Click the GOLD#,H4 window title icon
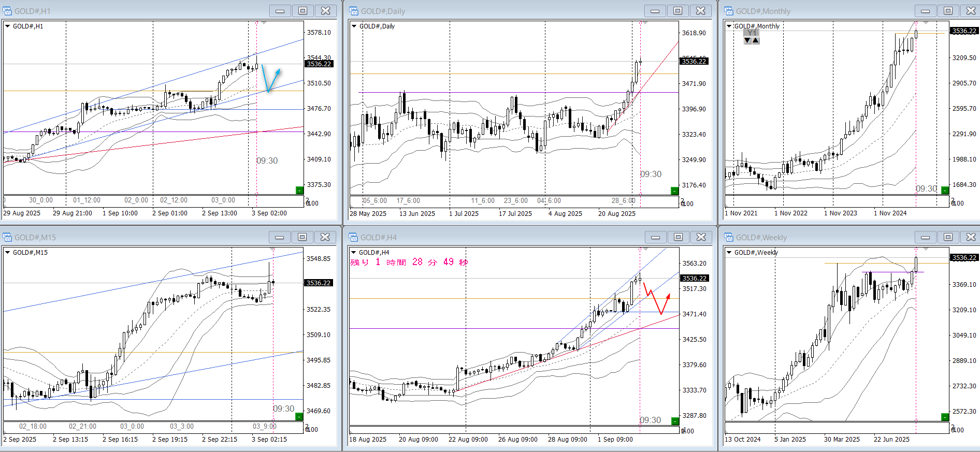980x452 pixels. 354,237
